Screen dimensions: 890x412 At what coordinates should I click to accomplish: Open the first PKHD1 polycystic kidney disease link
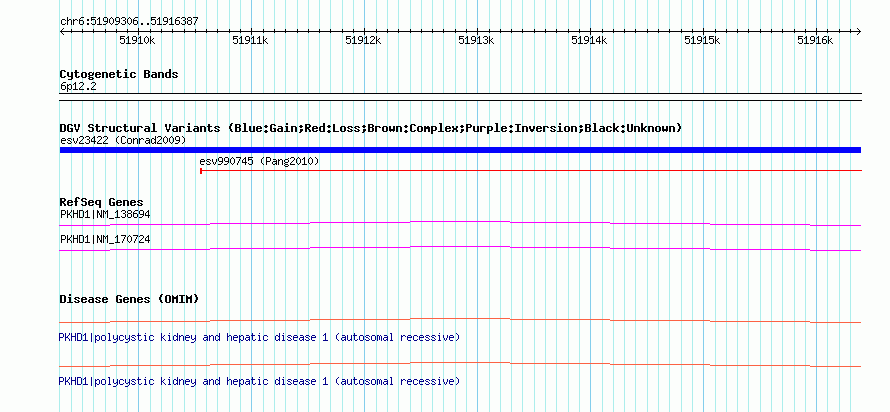pyautogui.click(x=259, y=338)
